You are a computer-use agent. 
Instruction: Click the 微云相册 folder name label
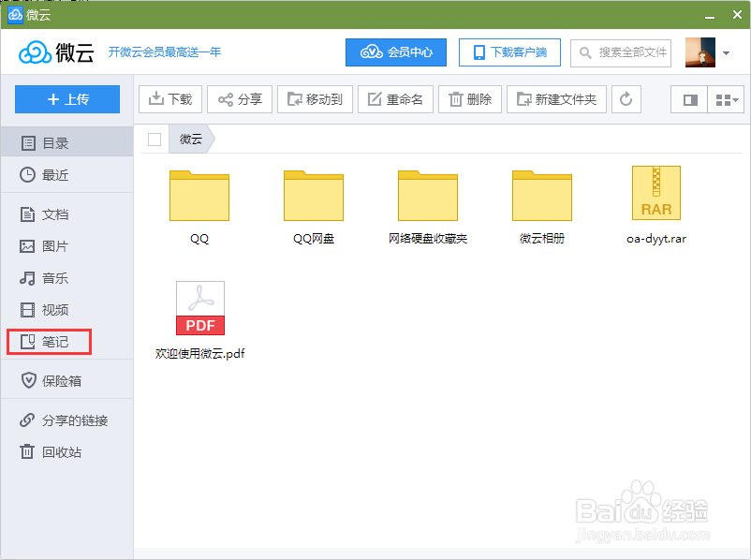[542, 239]
